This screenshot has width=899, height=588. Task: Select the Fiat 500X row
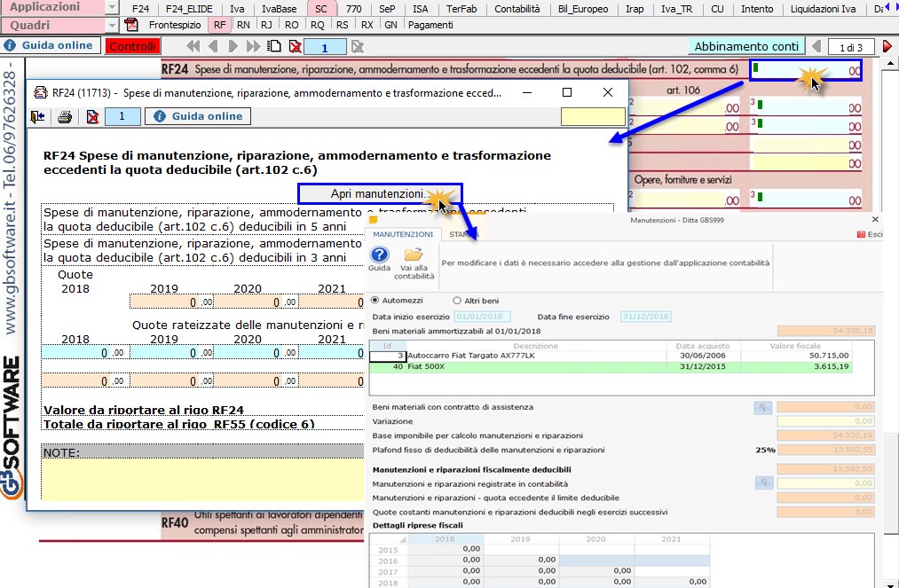[611, 367]
